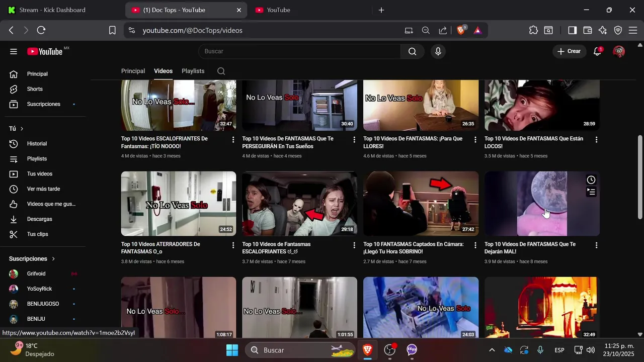Click the taskbar Buscar search box
Screen dimensions: 644x362
tap(299, 350)
